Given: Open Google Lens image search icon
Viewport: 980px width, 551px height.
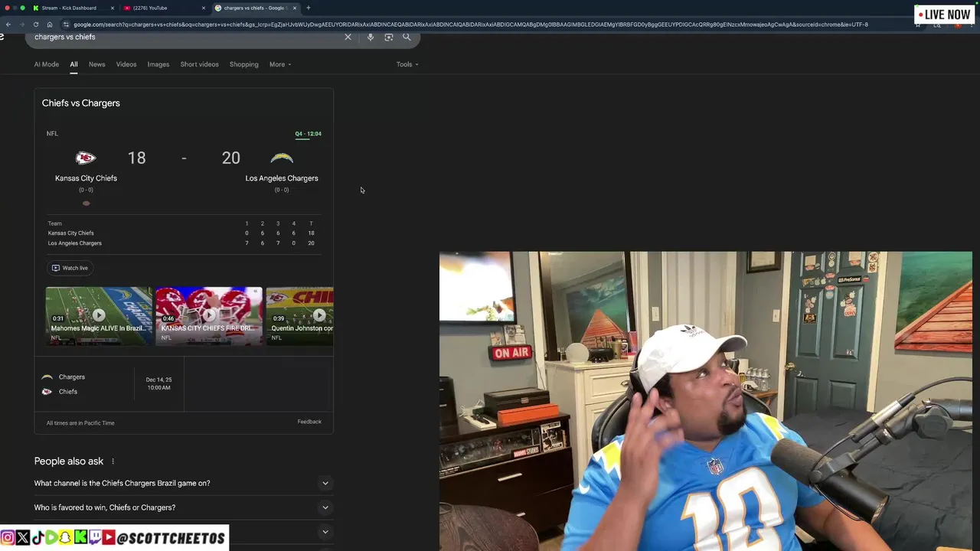Looking at the screenshot, I should (389, 37).
